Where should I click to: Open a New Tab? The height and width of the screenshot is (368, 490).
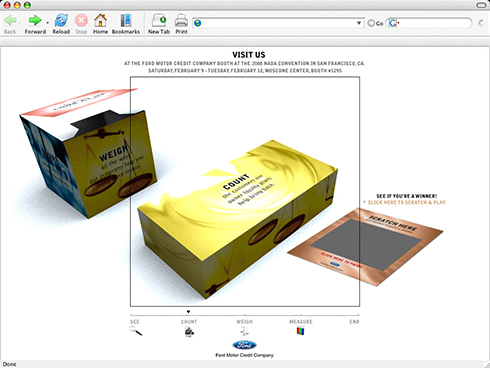pyautogui.click(x=159, y=24)
